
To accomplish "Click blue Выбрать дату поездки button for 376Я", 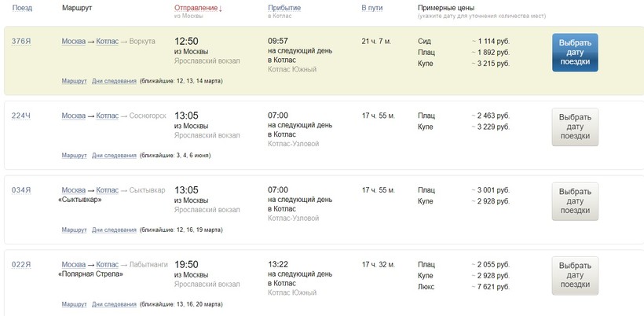I will coord(575,53).
